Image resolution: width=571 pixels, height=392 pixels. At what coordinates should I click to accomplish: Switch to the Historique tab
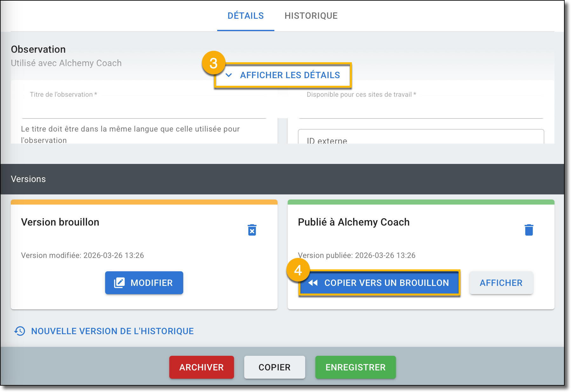[311, 16]
